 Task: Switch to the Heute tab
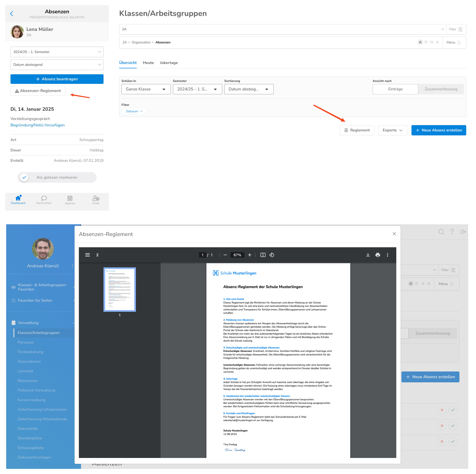[148, 63]
